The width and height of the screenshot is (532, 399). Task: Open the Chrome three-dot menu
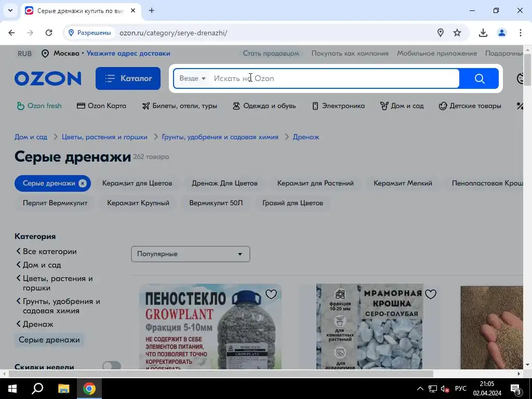tap(521, 33)
